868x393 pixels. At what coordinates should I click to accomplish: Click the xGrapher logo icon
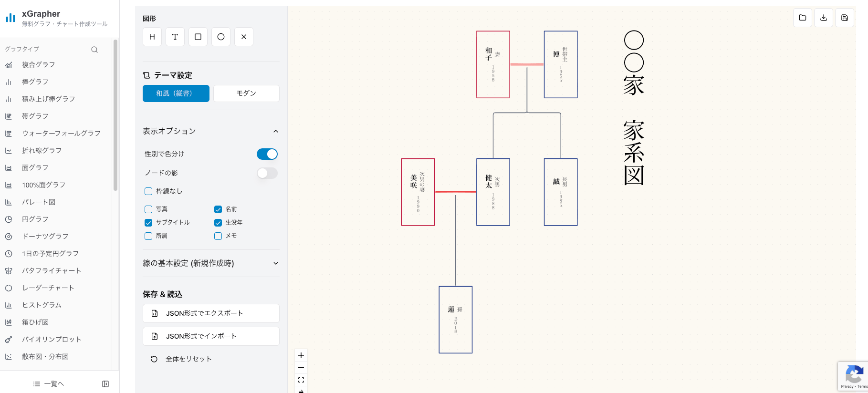(10, 18)
